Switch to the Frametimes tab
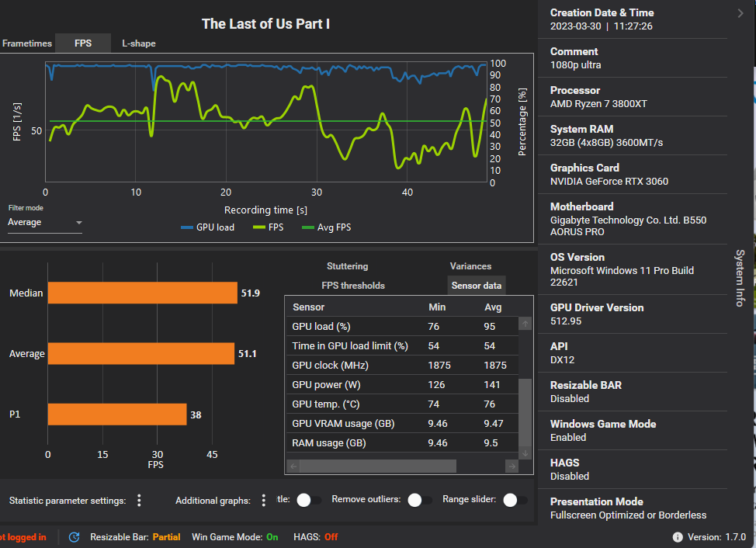This screenshot has width=756, height=548. click(27, 43)
